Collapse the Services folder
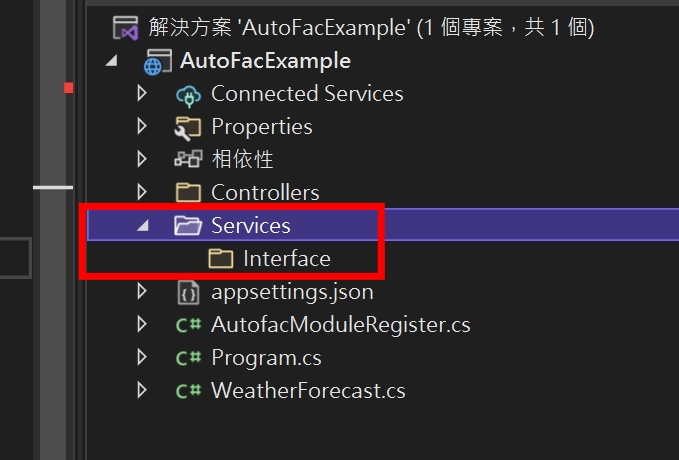 [142, 226]
